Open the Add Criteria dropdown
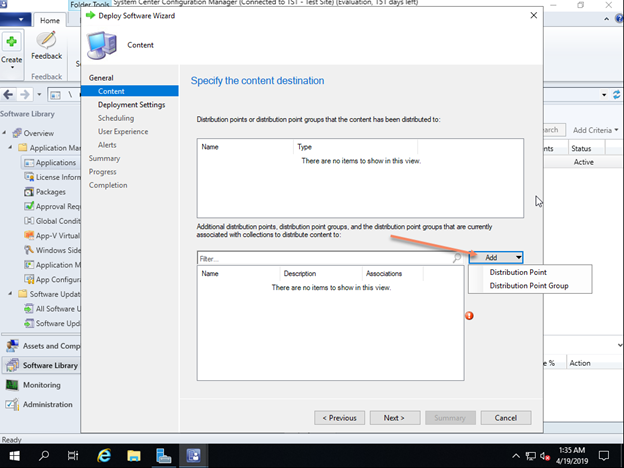The image size is (624, 468). pyautogui.click(x=596, y=130)
